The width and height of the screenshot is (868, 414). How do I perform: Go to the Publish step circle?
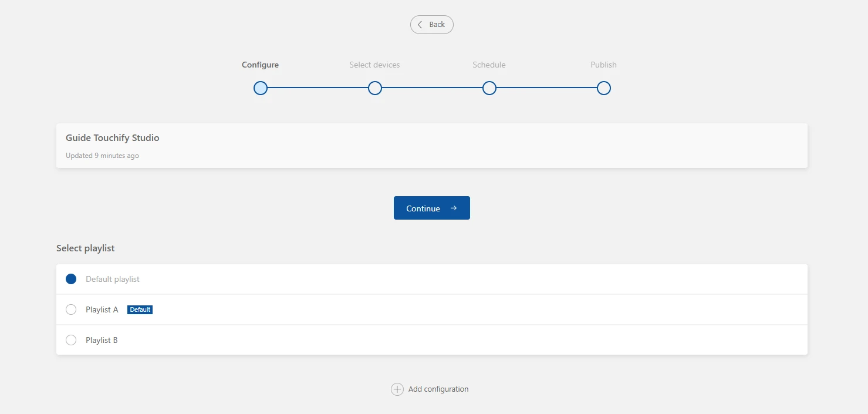604,88
